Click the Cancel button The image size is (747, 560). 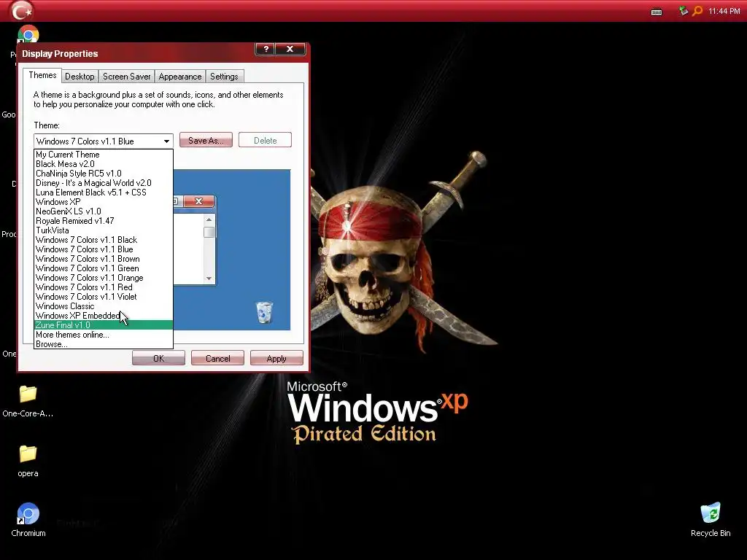(217, 358)
